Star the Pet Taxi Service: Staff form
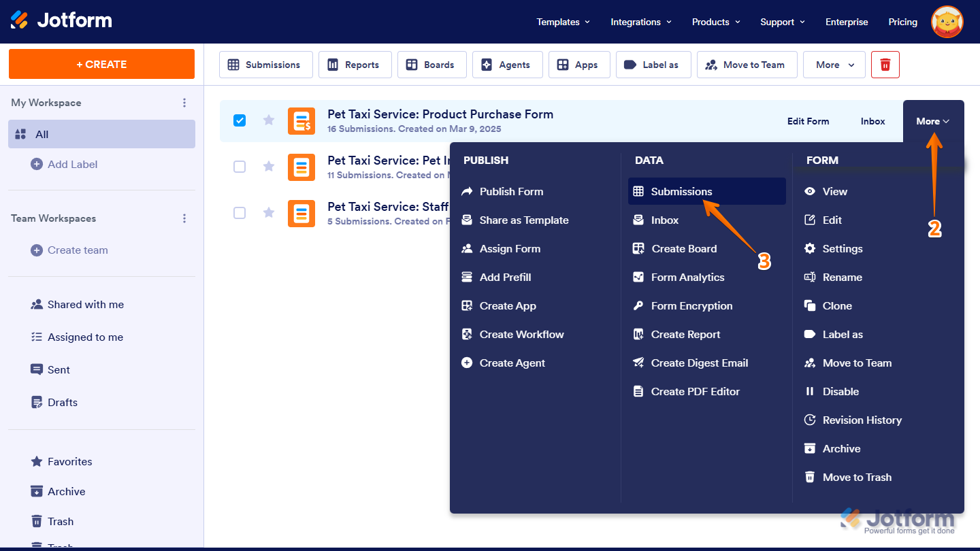Viewport: 980px width, 551px height. point(269,213)
